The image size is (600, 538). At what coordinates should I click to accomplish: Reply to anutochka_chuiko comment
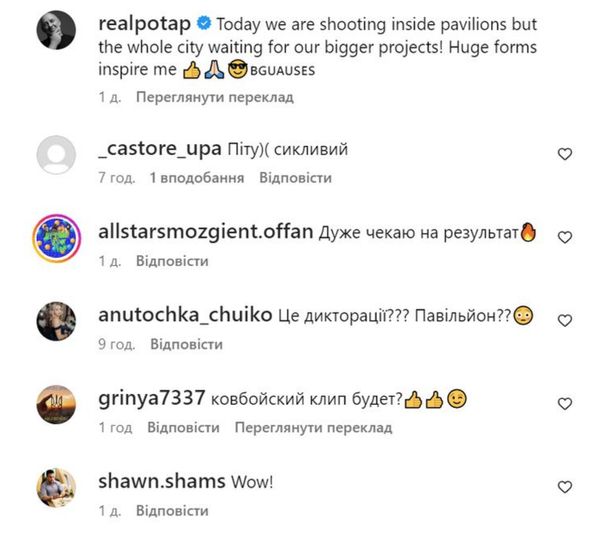[186, 344]
